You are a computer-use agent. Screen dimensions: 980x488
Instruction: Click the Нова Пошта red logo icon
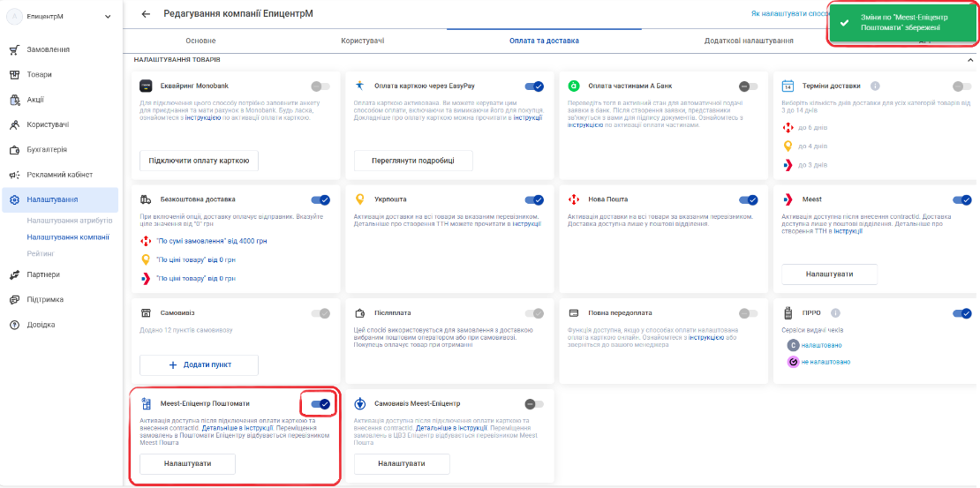tap(574, 200)
